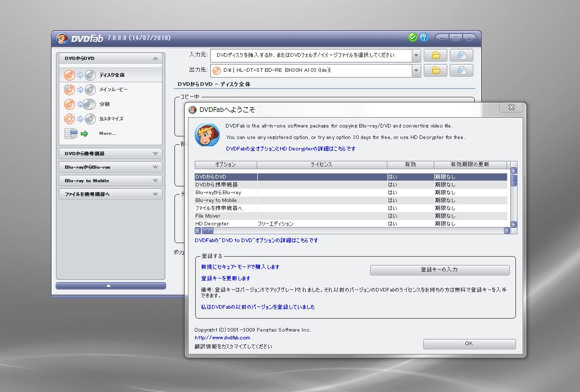Choose output image file icon next to 出力先
This screenshot has height=392, width=580.
[461, 70]
